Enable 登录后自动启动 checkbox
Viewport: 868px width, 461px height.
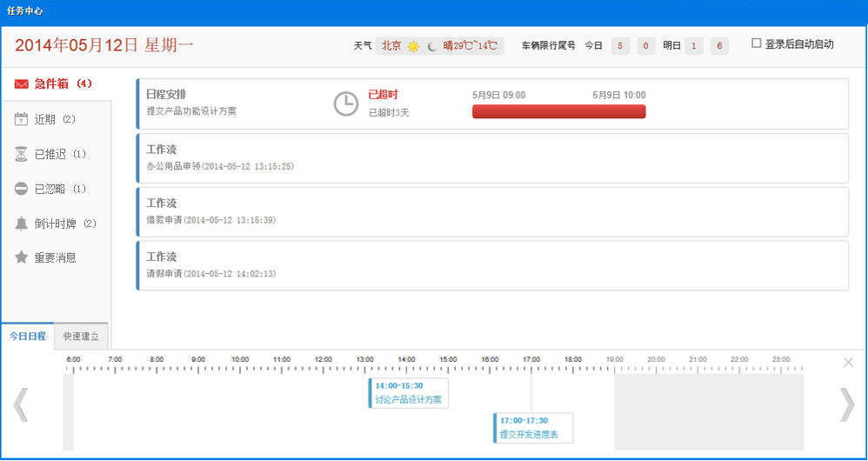pyautogui.click(x=757, y=43)
